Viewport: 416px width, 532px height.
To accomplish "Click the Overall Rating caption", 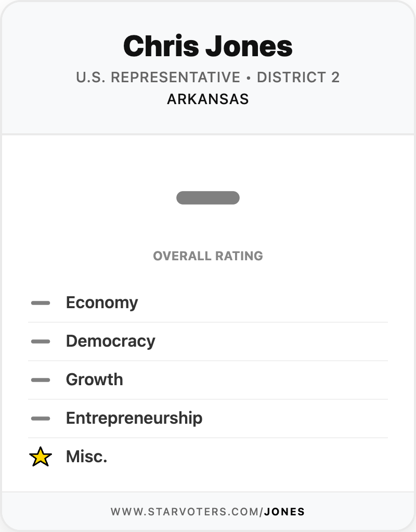I will (x=208, y=256).
